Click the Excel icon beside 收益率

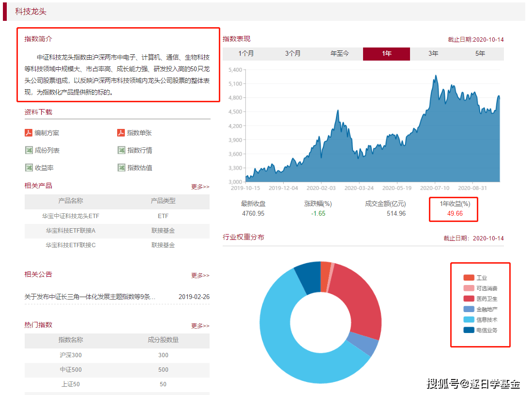click(x=29, y=168)
